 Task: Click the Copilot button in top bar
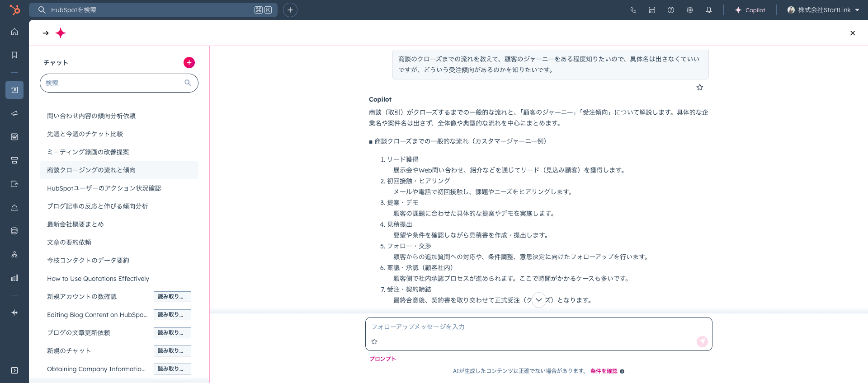click(x=750, y=10)
